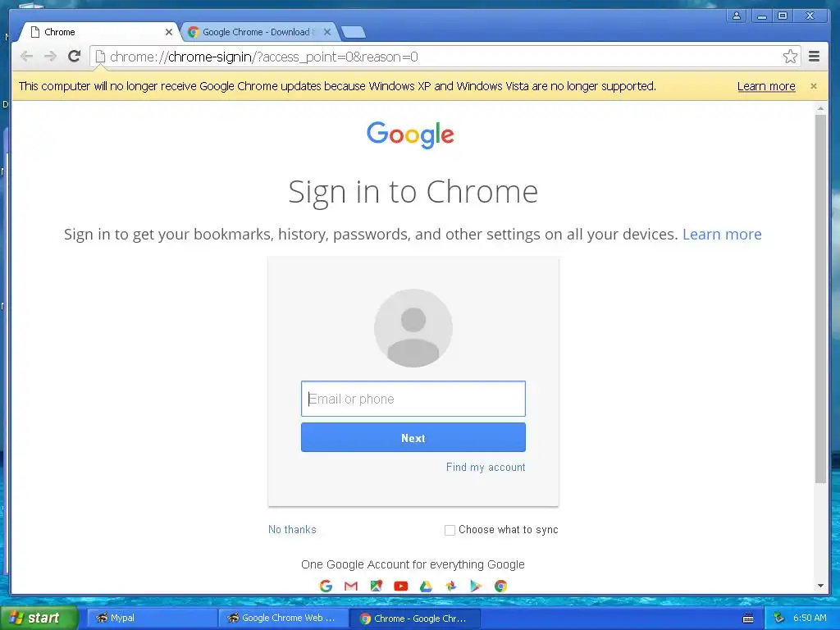Click the browser back arrow
The height and width of the screenshot is (630, 840).
26,57
